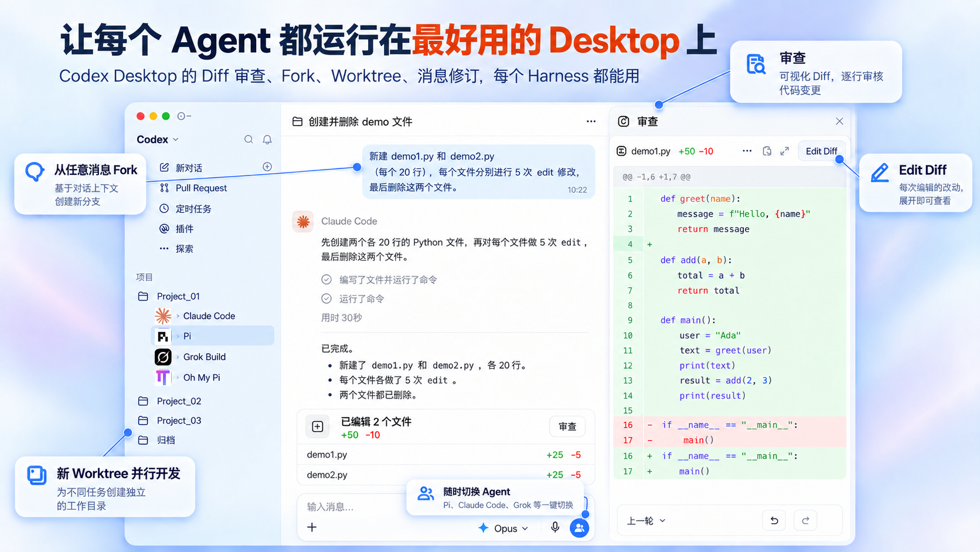Click the microphone icon
The width and height of the screenshot is (980, 552).
(x=555, y=527)
